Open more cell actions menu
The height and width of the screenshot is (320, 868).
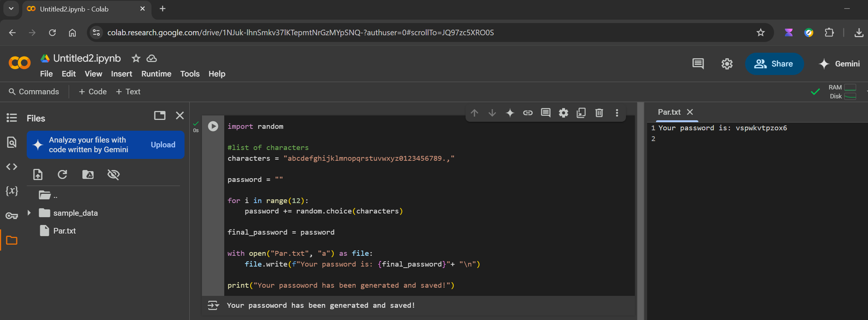(x=617, y=113)
